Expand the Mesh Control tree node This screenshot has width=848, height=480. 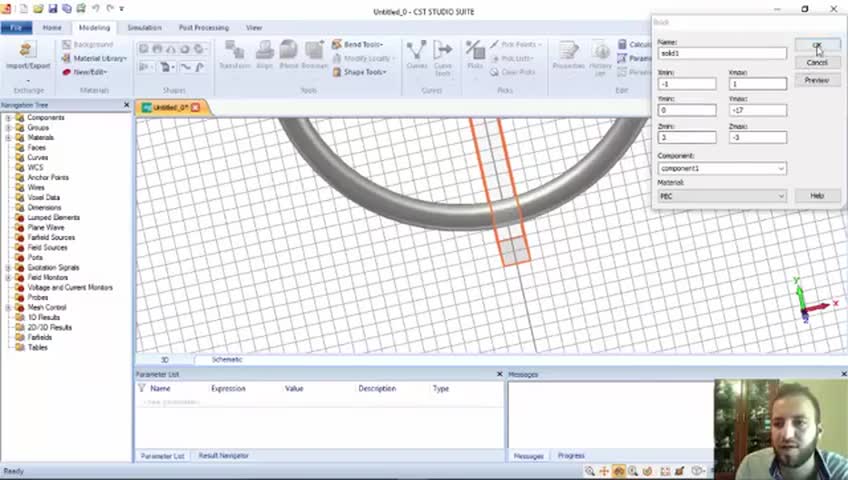[8, 308]
